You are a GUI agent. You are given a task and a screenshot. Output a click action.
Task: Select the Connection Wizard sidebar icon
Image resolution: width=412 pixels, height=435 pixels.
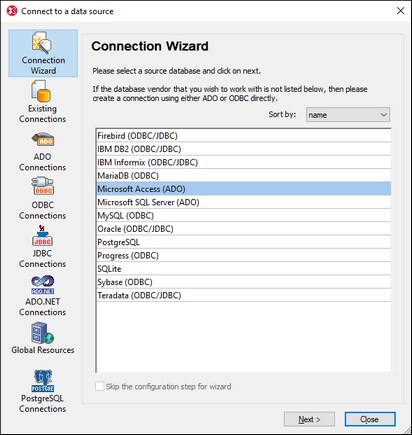tap(43, 53)
